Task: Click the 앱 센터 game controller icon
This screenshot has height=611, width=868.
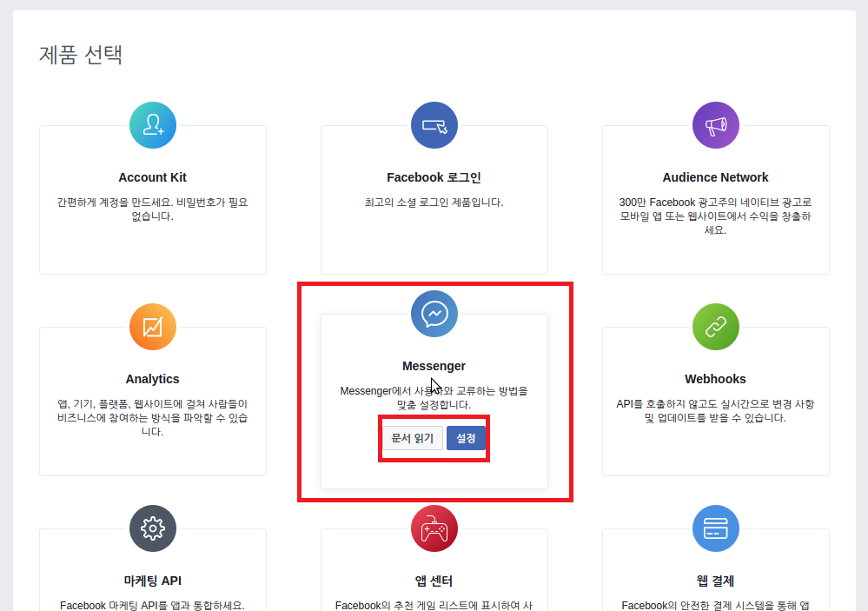Action: 434,528
